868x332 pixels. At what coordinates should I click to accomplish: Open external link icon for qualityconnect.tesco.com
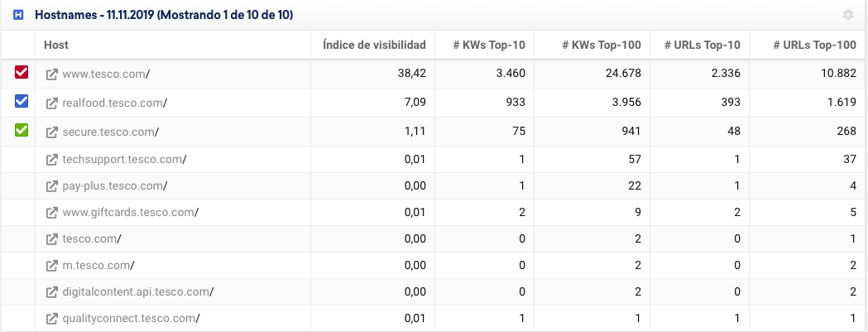pos(51,319)
